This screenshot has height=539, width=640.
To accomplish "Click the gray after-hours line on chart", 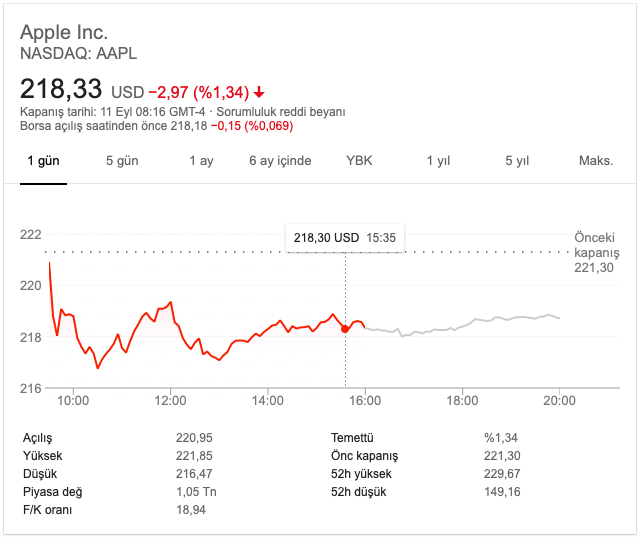I will coord(480,322).
